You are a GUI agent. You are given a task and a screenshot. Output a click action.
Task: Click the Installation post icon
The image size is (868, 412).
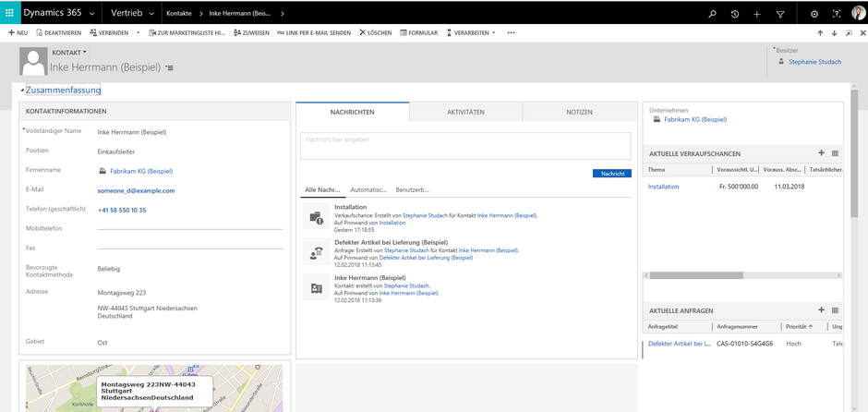point(316,216)
